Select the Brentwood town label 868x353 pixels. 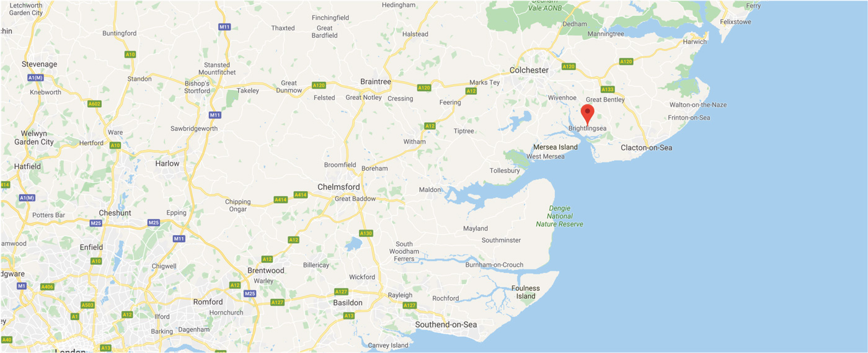click(266, 270)
